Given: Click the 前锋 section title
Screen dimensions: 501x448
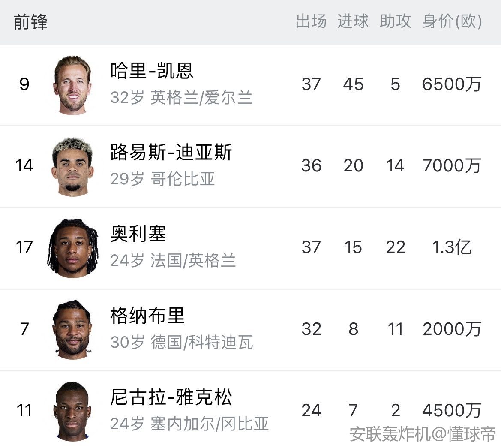Looking at the screenshot, I should (x=30, y=22).
